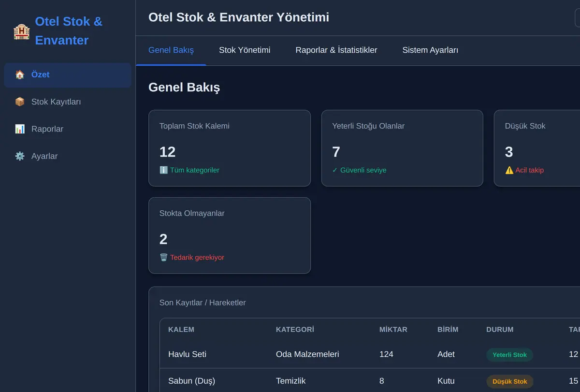Go to the Sistem Ayarları tab
Viewport: 580px width, 392px height.
tap(430, 50)
